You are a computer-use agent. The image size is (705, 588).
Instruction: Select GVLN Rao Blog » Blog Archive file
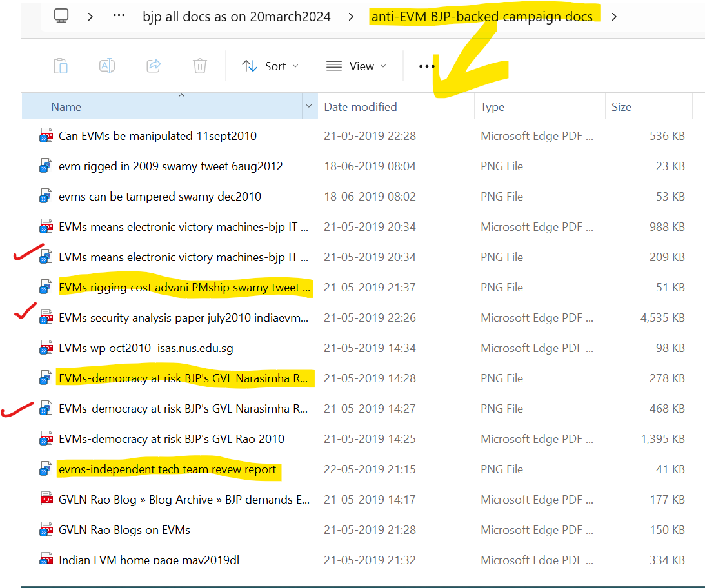[x=184, y=500]
